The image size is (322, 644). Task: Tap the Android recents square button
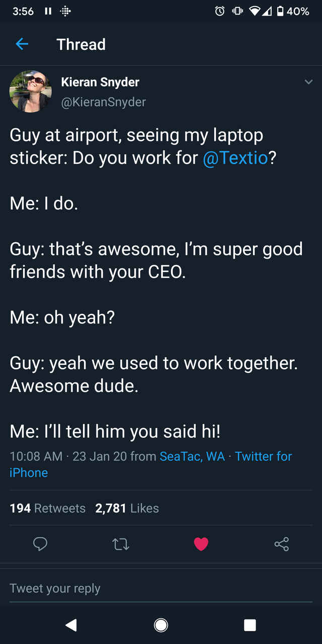coord(250,625)
